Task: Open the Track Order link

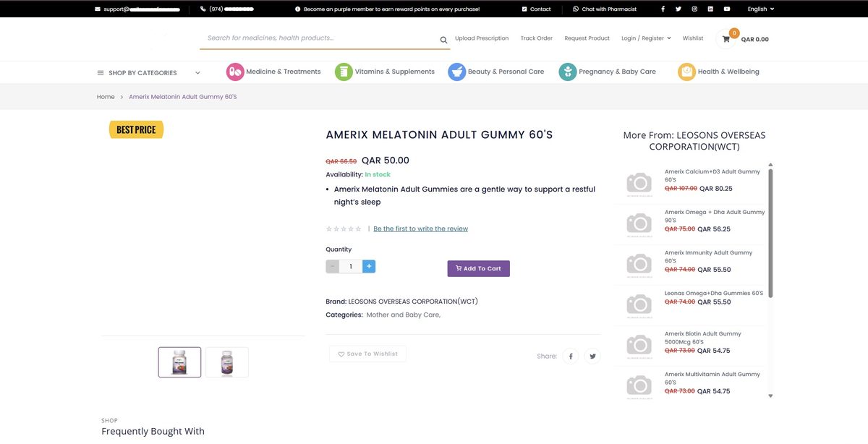Action: (x=537, y=38)
